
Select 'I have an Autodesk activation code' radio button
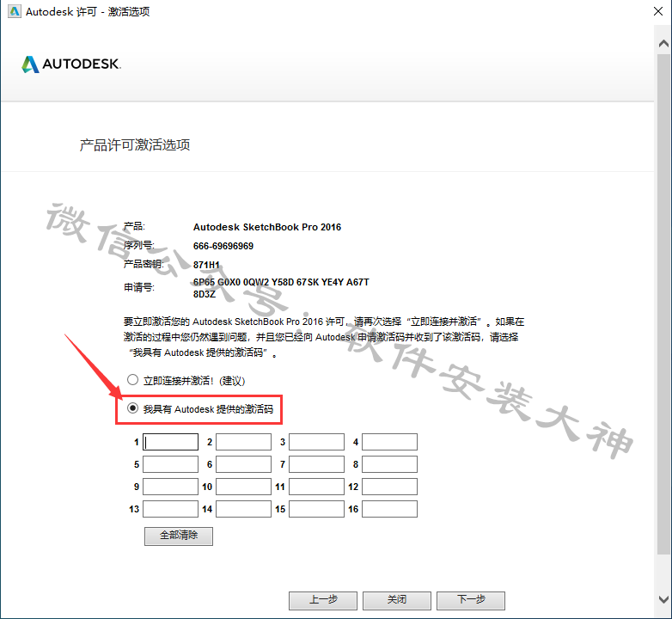click(x=133, y=408)
